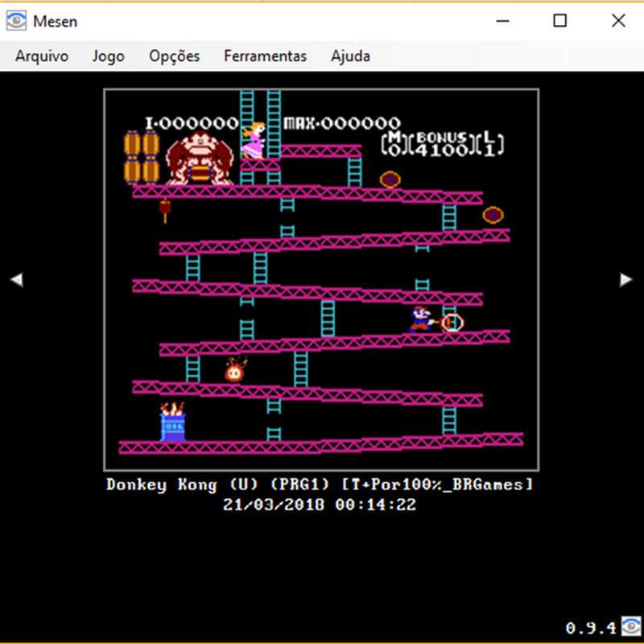Open the Jogo menu
The image size is (644, 644).
108,56
